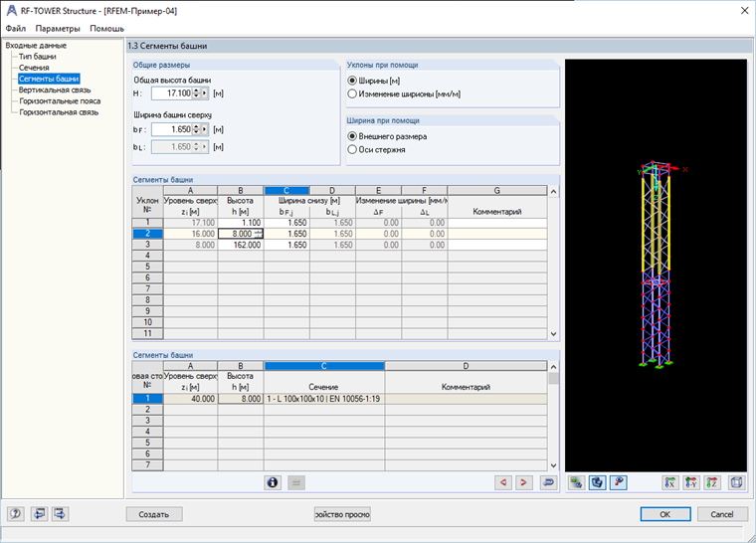Select Тип башни in the tree
Screen dimensions: 756x543
[37, 57]
